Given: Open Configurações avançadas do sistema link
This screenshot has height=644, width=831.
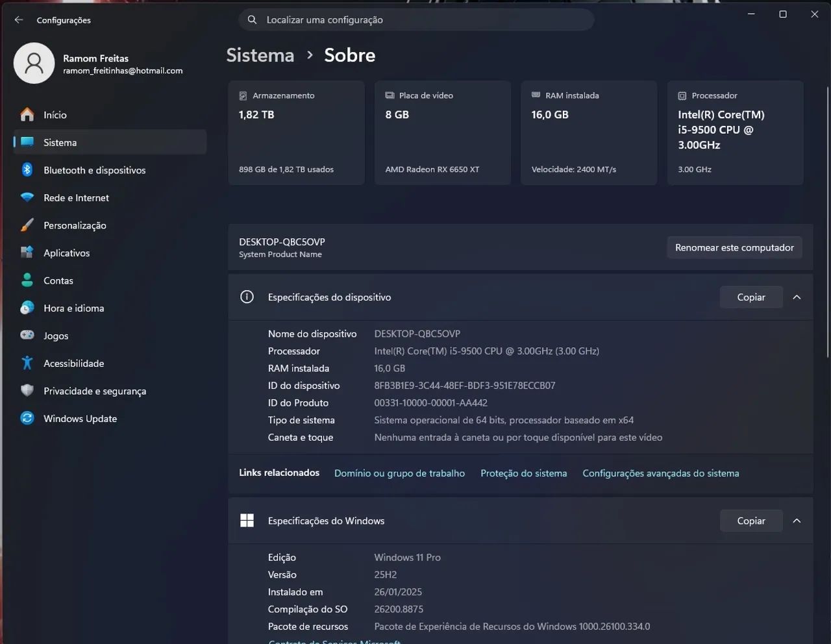Looking at the screenshot, I should coord(660,473).
